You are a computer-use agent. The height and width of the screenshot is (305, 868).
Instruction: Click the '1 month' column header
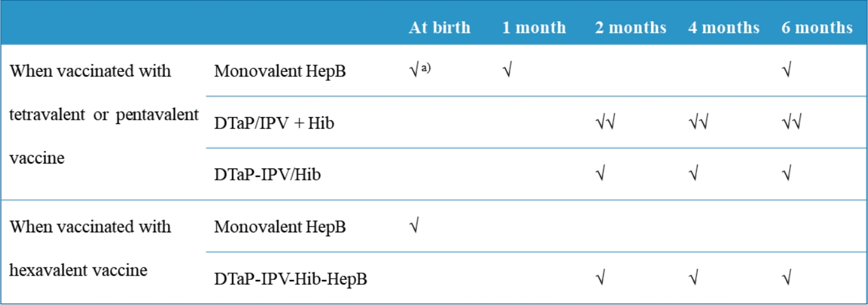(534, 28)
